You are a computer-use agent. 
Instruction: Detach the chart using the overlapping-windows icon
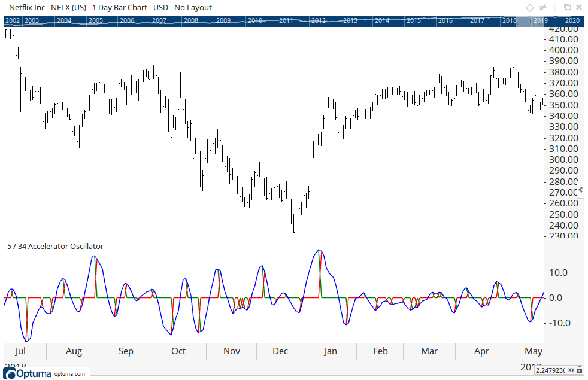tap(568, 7)
